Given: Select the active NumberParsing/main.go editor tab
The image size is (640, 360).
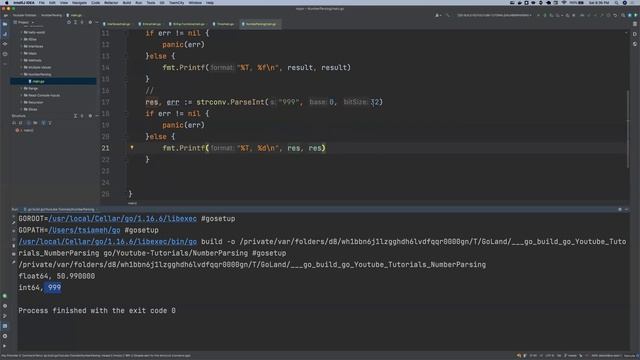Looking at the screenshot, I should [x=260, y=24].
